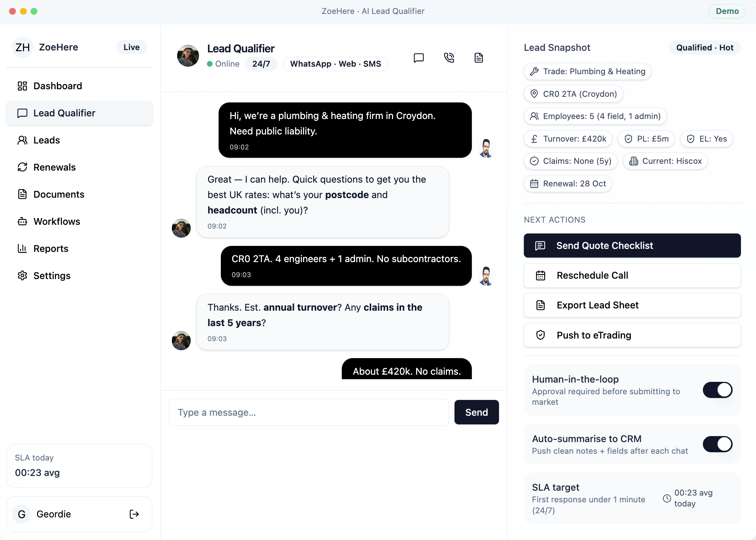Click the Export Lead Sheet button
The height and width of the screenshot is (540, 756).
[632, 305]
